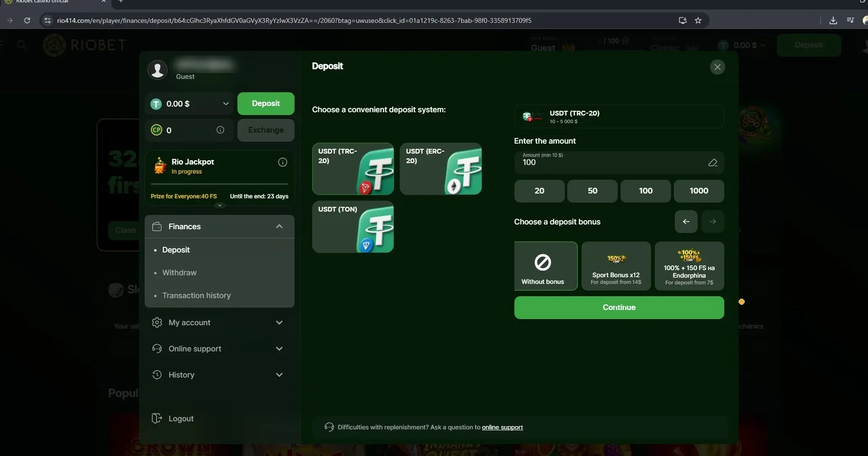Viewport: 868px width, 456px height.
Task: Choose the 1000 preset amount
Action: coord(699,191)
